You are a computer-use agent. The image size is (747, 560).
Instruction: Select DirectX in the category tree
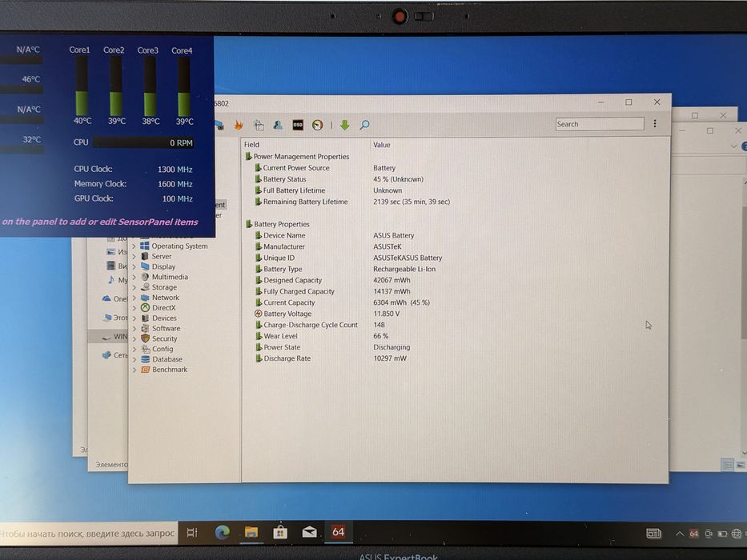164,308
